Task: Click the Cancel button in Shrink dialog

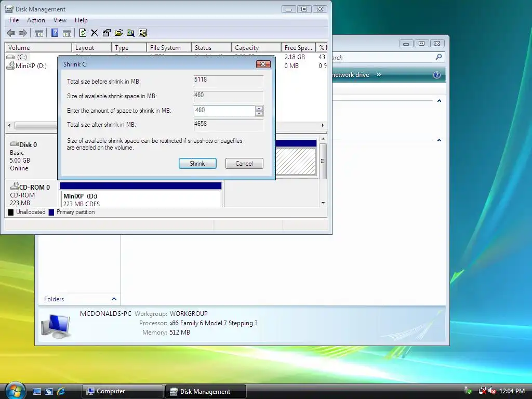Action: pos(244,164)
